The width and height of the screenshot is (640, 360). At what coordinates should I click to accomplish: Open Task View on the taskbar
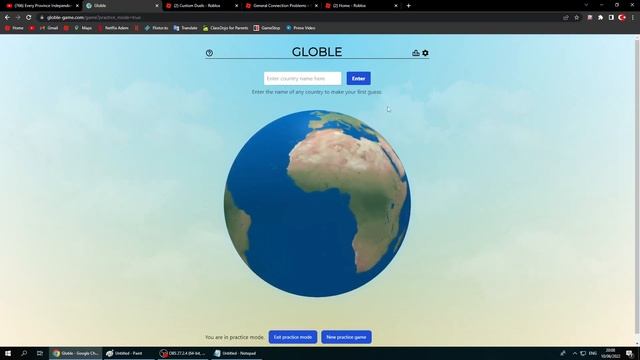click(x=40, y=353)
